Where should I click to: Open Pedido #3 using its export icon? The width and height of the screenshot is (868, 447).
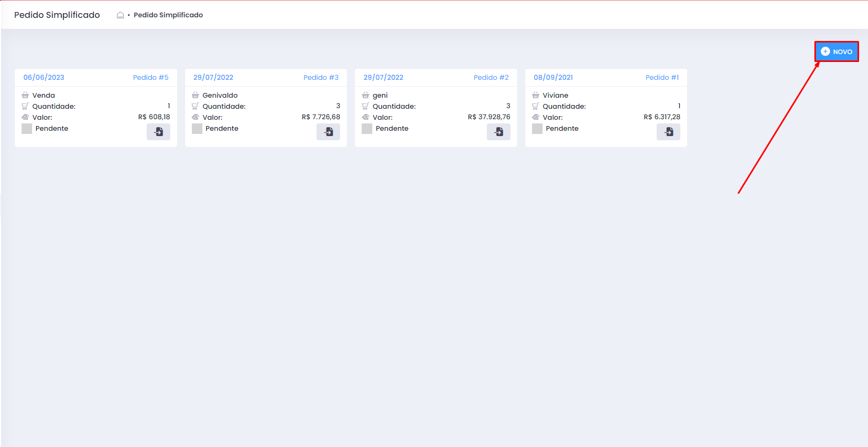coord(328,132)
